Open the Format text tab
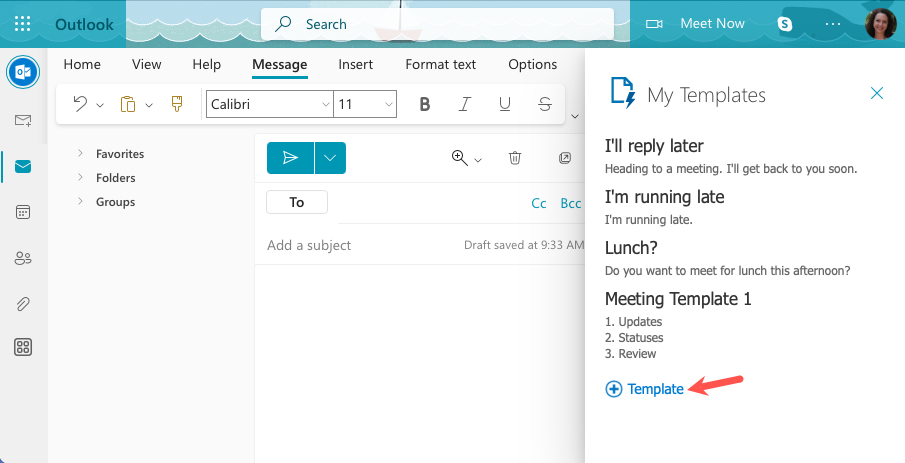 (440, 64)
